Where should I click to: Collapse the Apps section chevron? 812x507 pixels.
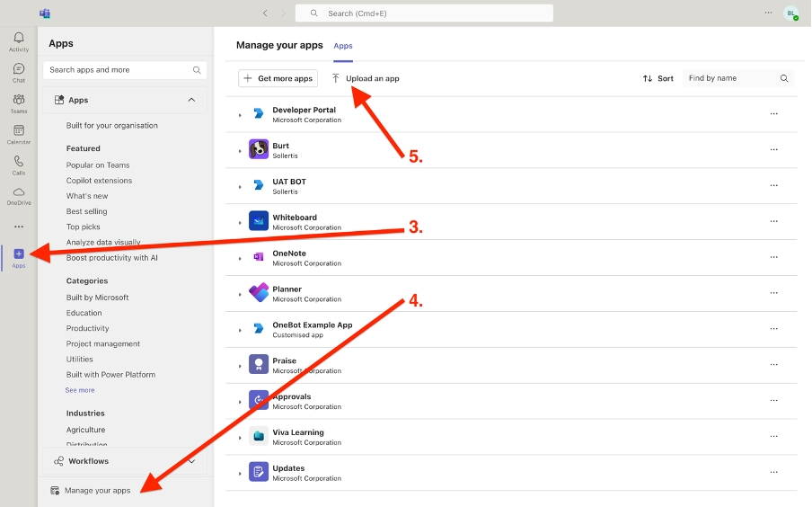(x=191, y=100)
